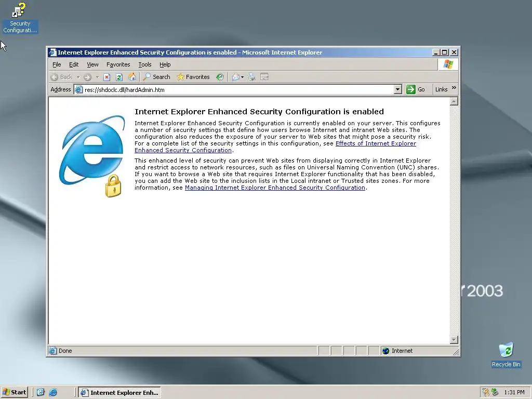Launch Internet Explorer from quick launch
532x399 pixels.
click(53, 392)
